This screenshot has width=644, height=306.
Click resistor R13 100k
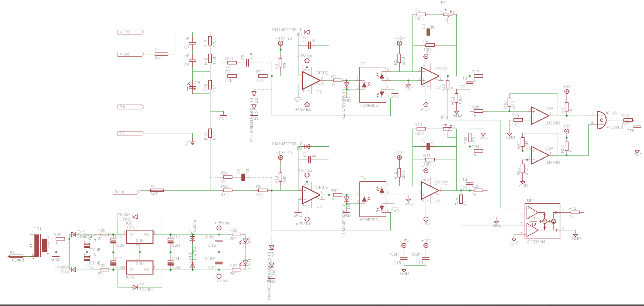[421, 129]
